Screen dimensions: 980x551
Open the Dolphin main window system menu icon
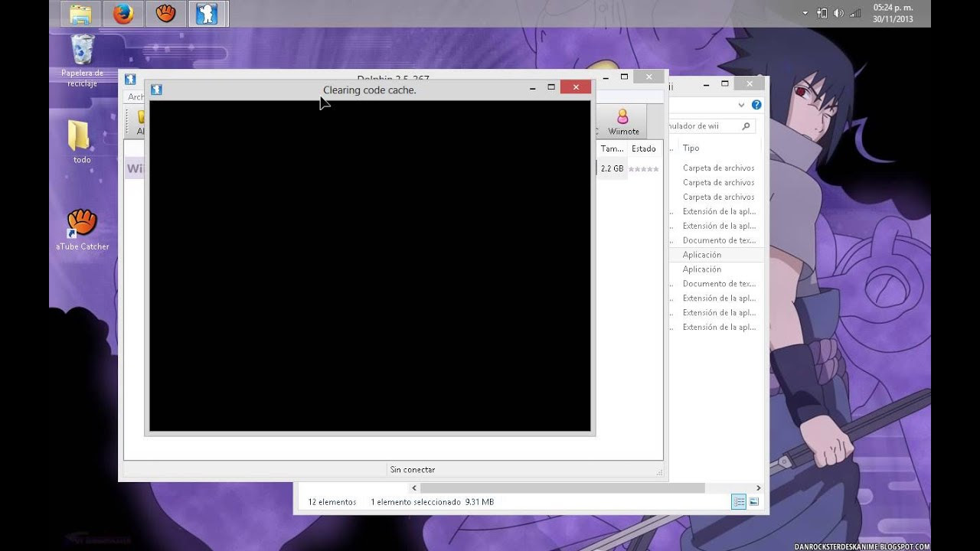pyautogui.click(x=130, y=79)
